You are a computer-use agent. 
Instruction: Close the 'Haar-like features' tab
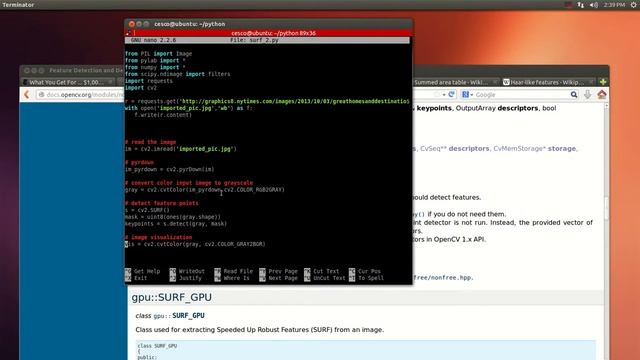pos(591,82)
